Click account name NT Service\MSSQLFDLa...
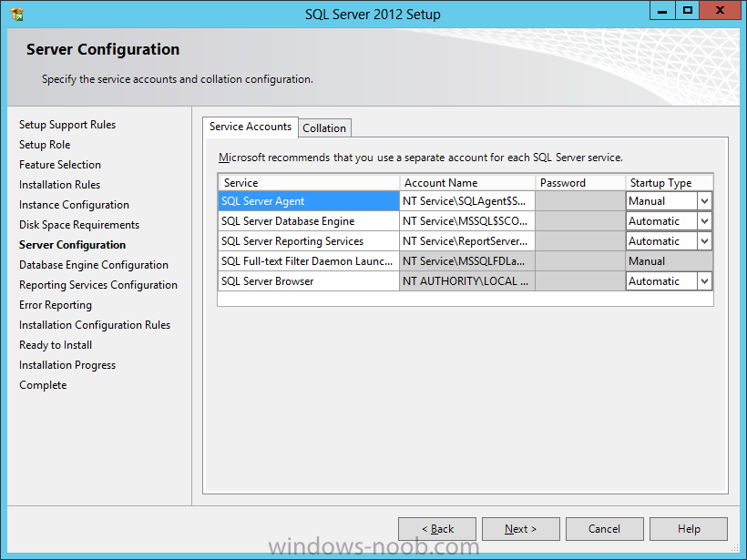Screen dimensions: 747x560 point(466,261)
